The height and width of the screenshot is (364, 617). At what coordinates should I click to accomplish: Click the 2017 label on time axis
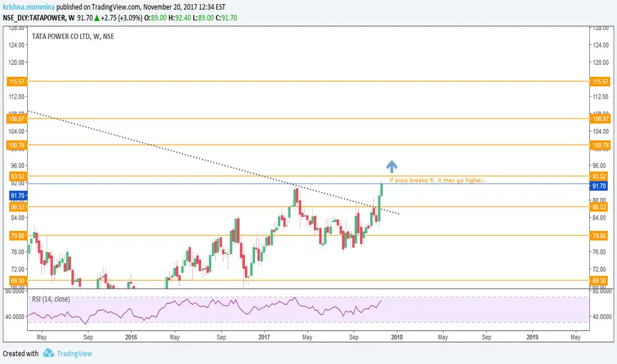(264, 337)
